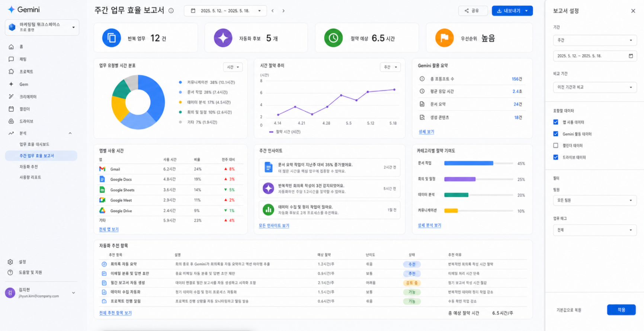Click the 문서 작업 45% progress bar

pyautogui.click(x=479, y=163)
